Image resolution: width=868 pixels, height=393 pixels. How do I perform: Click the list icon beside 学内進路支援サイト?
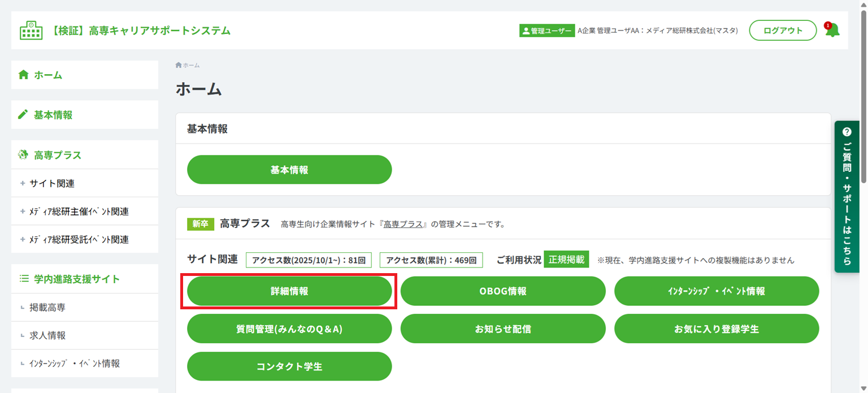point(24,279)
